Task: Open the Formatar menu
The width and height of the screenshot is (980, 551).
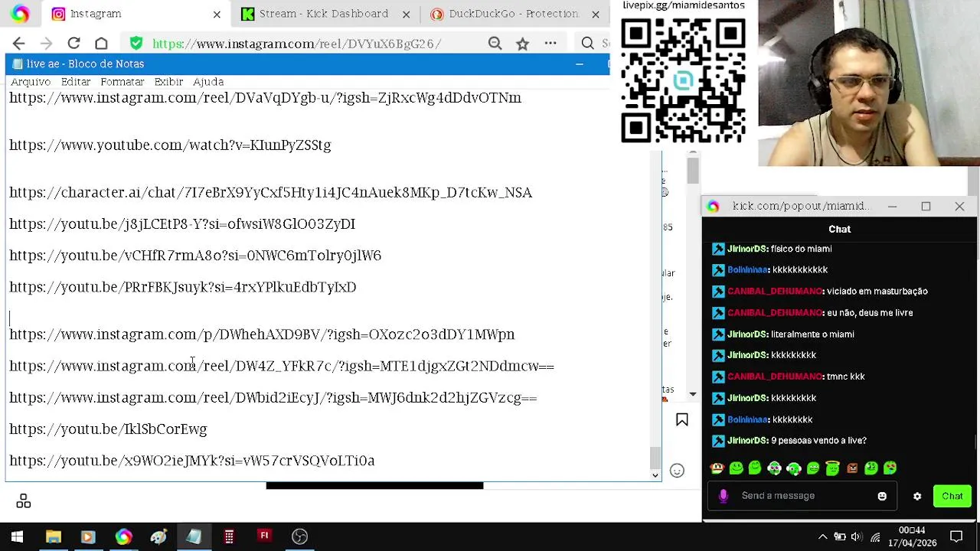Action: coord(122,82)
